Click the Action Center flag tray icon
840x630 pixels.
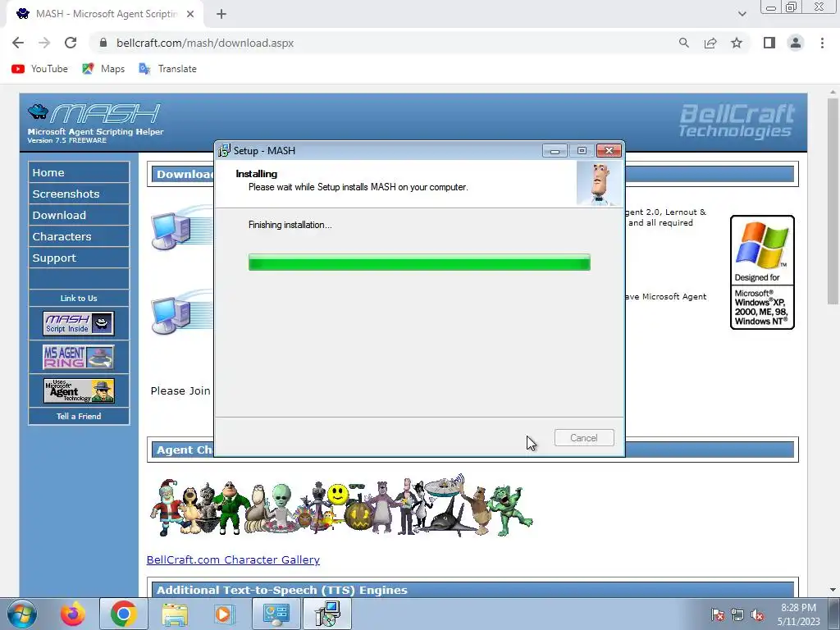pos(717,615)
